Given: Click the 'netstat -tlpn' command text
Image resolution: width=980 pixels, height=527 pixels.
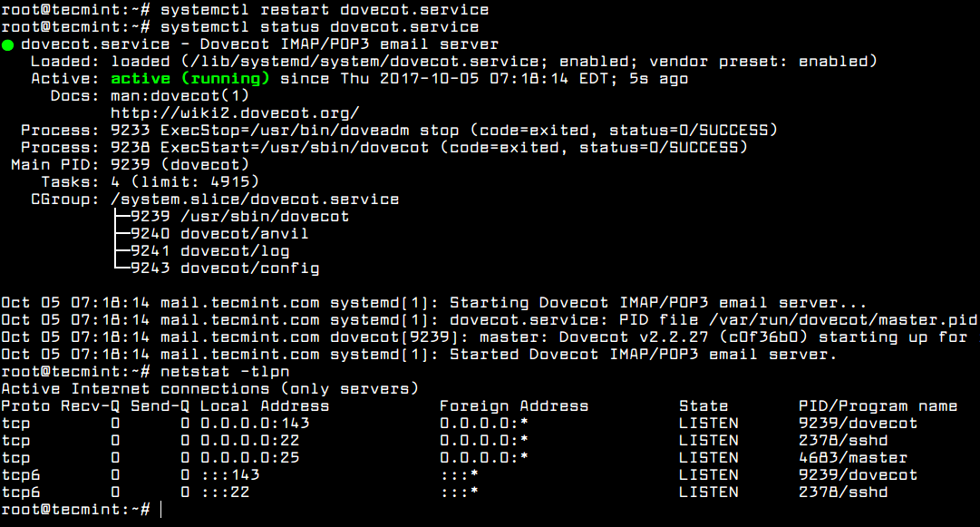Looking at the screenshot, I should 225,371.
